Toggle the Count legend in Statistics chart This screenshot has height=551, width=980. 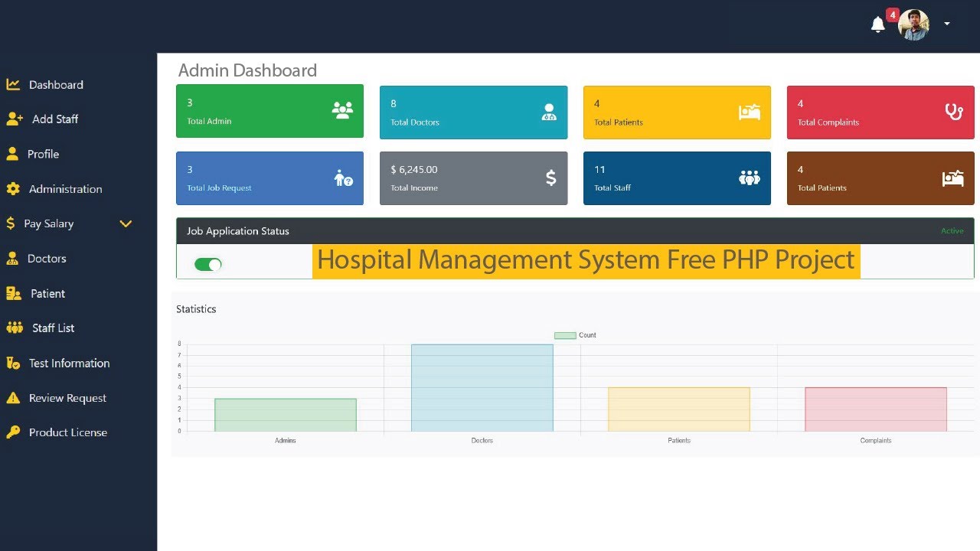click(x=575, y=335)
